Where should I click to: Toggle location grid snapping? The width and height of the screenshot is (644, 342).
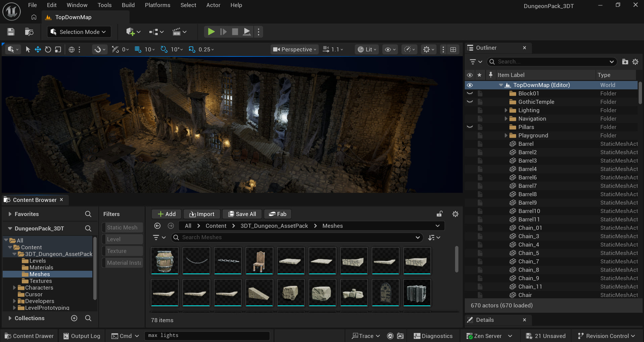[x=138, y=49]
